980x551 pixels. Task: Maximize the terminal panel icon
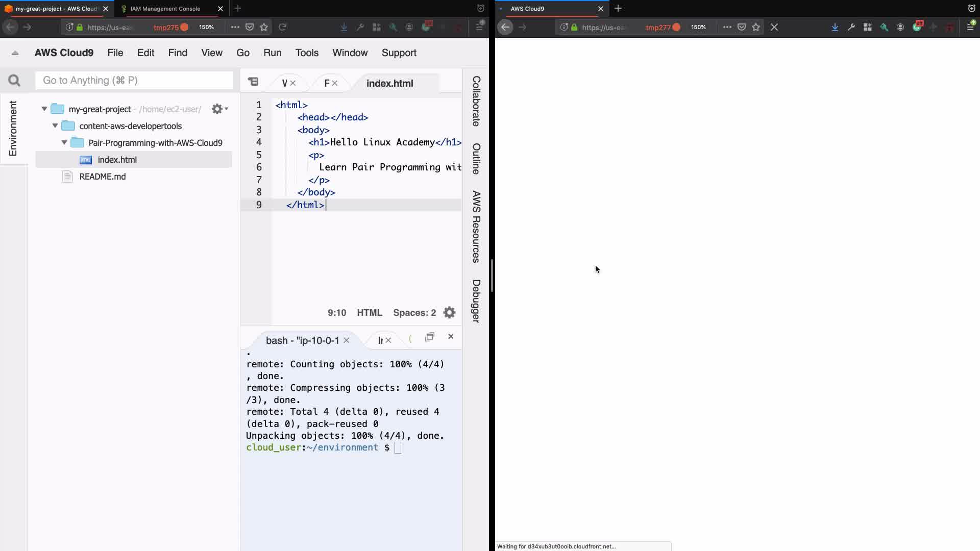pyautogui.click(x=430, y=337)
